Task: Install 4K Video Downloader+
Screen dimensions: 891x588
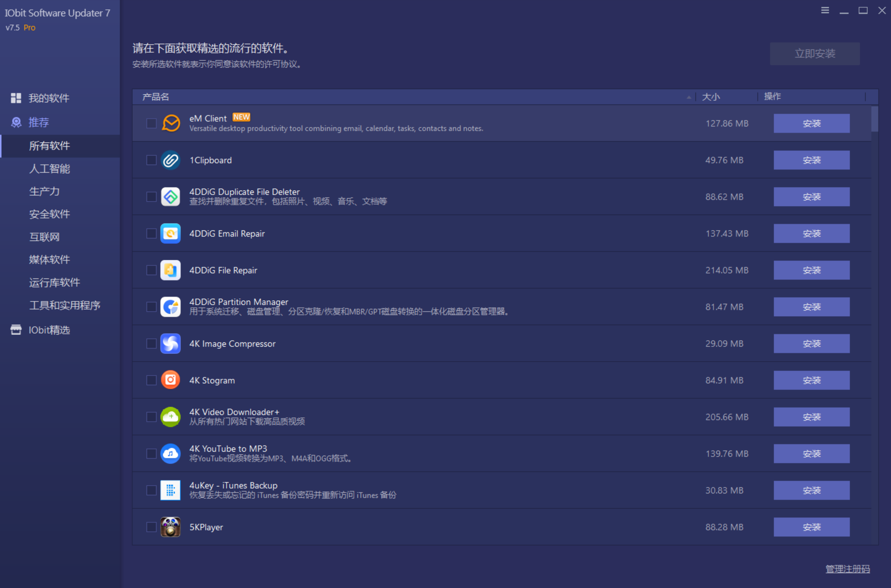Action: coord(811,417)
